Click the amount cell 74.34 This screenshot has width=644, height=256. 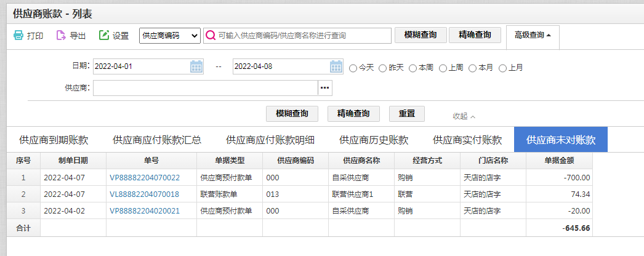pyautogui.click(x=560, y=194)
